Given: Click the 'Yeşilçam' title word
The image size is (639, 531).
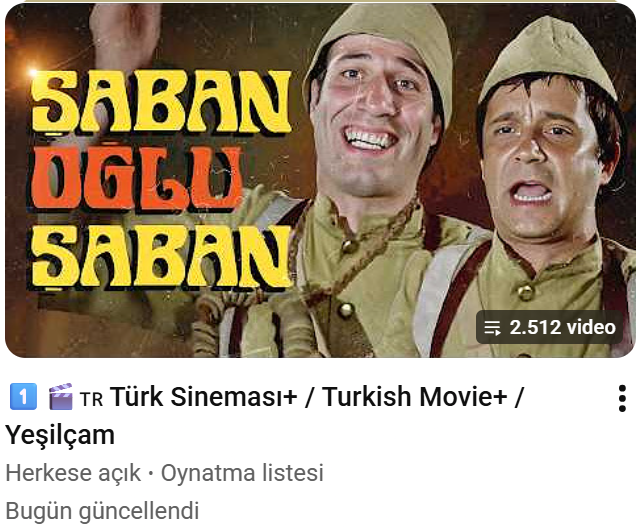Looking at the screenshot, I should (60, 436).
